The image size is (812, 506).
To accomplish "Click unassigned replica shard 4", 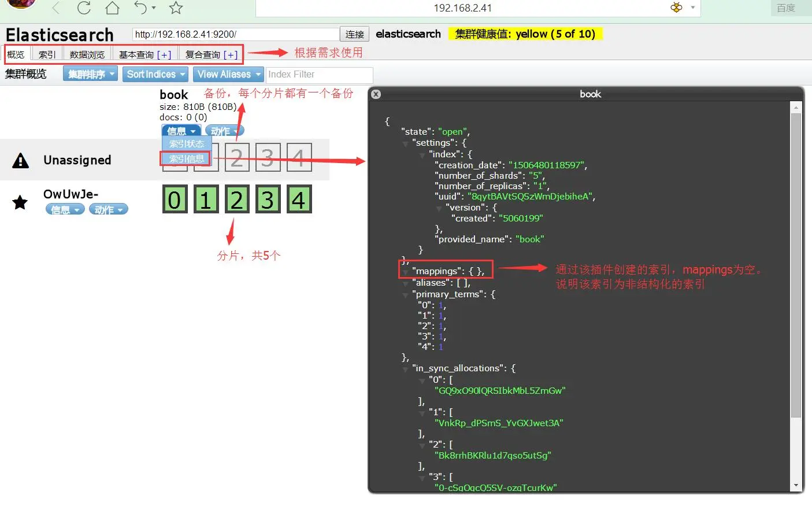I will pyautogui.click(x=299, y=157).
